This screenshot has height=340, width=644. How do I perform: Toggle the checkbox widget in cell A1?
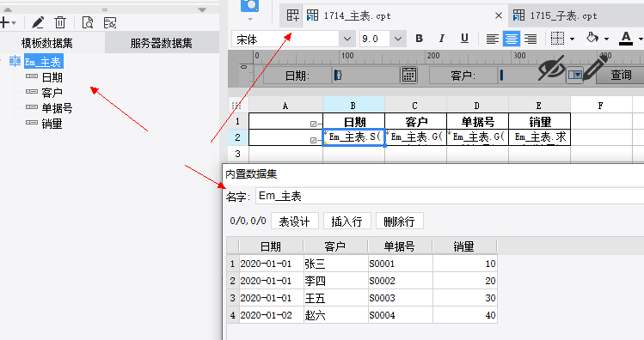click(x=313, y=124)
